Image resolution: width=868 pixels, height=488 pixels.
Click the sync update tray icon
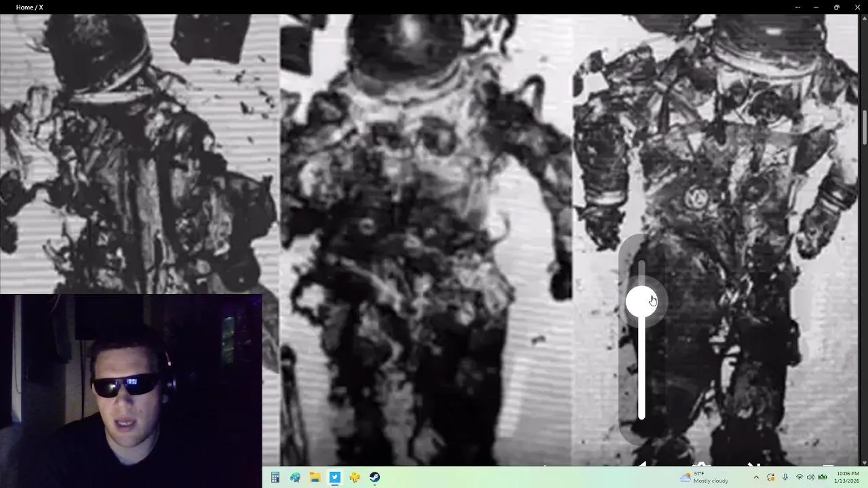click(770, 477)
